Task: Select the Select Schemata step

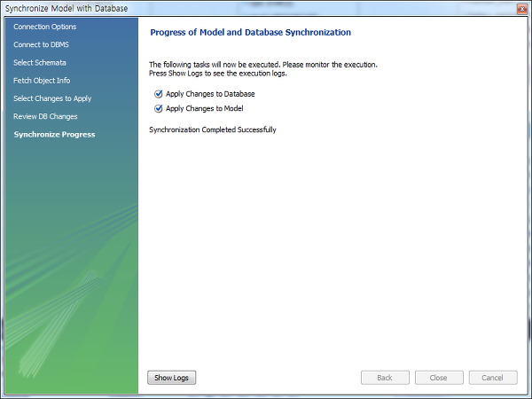Action: point(40,63)
